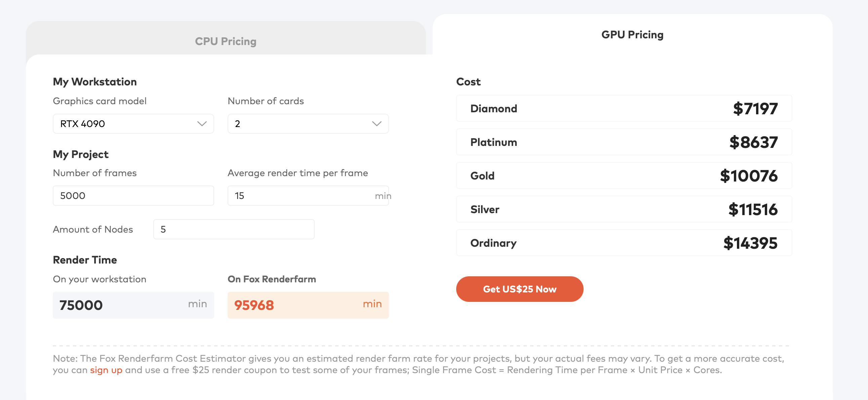Click the Number of frames input field
This screenshot has width=868, height=400.
pos(133,195)
